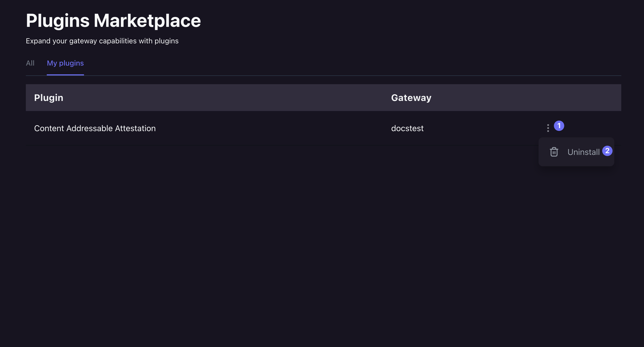Click the purple number 1 badge
This screenshot has height=347, width=644.
coord(559,126)
